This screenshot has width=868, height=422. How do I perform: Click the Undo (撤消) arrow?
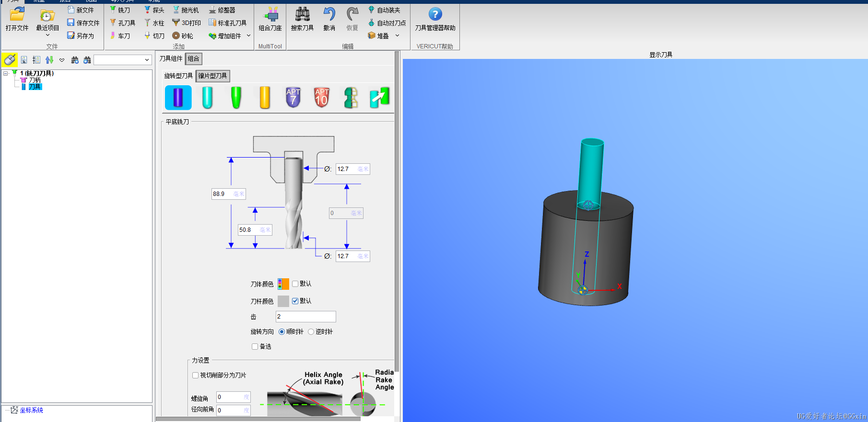329,20
